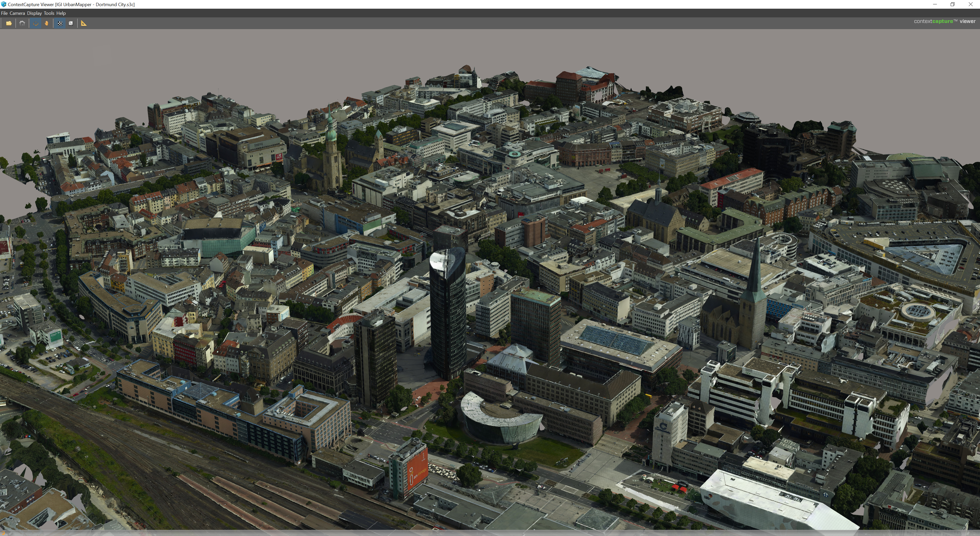980x536 pixels.
Task: Select the pan hand tool
Action: point(46,23)
